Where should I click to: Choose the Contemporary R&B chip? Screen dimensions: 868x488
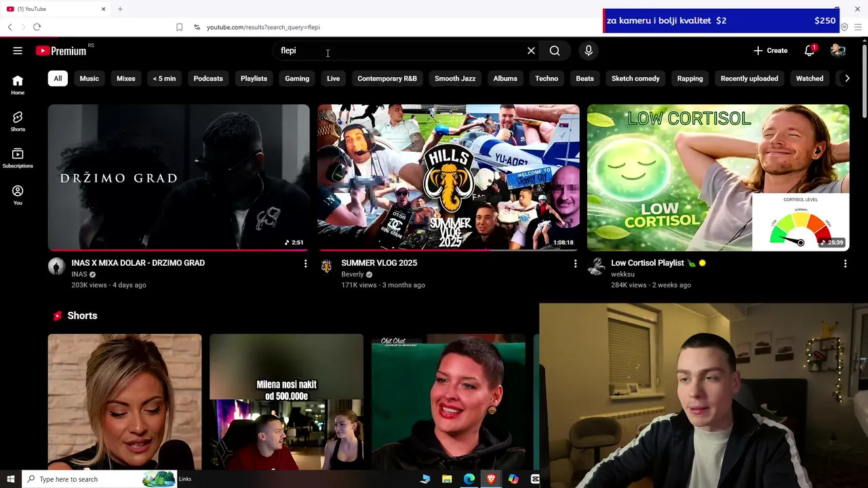[x=387, y=79]
